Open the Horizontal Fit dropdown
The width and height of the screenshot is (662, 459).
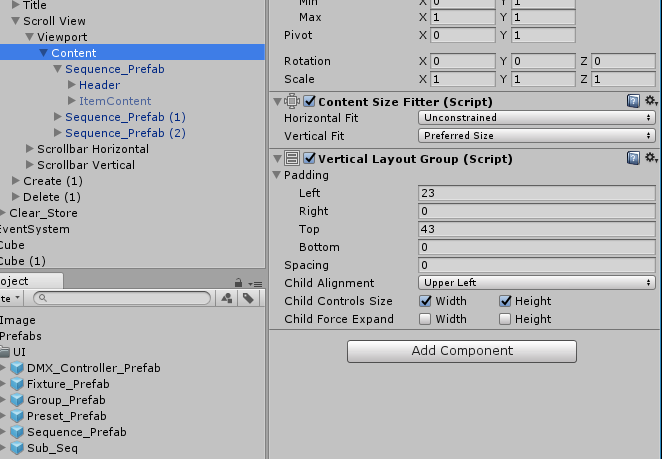pyautogui.click(x=537, y=118)
